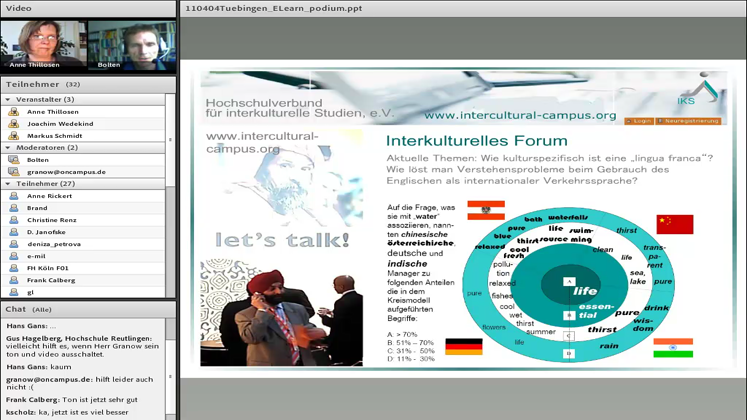Screen dimensions: 747x420
Task: Click the let's talk! slide image
Action: (282, 190)
